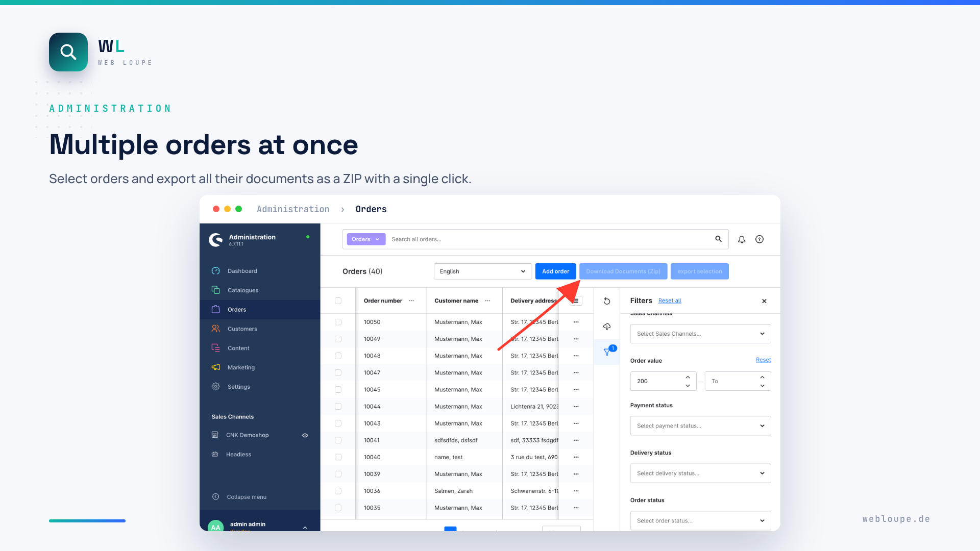The width and height of the screenshot is (980, 551).
Task: Increase the order value From stepper
Action: [x=688, y=377]
